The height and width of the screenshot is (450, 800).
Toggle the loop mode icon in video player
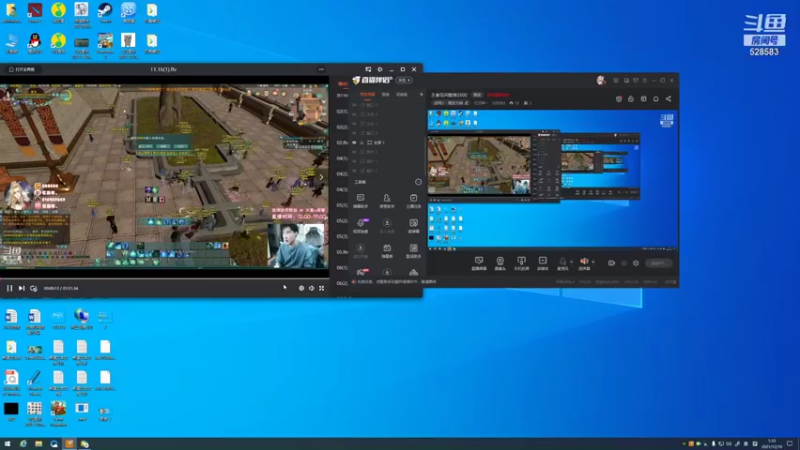pyautogui.click(x=34, y=288)
